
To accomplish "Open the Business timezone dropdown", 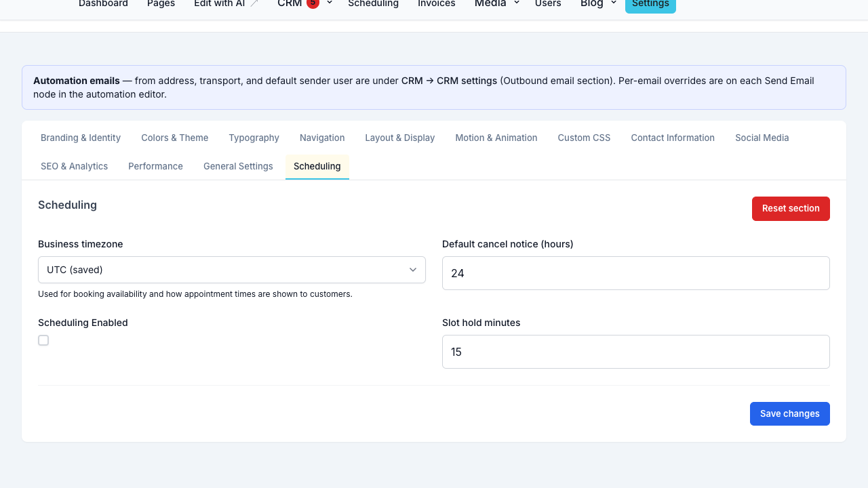I will coord(232,270).
